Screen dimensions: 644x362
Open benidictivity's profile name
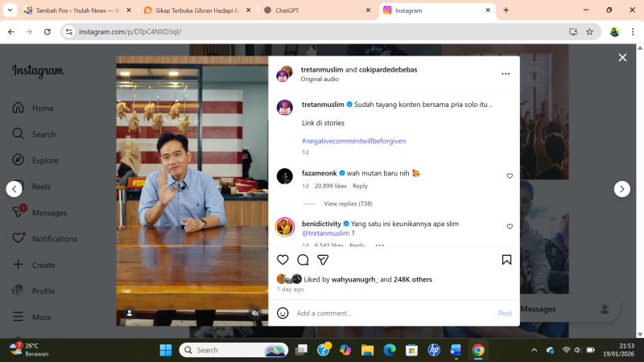[x=321, y=224]
